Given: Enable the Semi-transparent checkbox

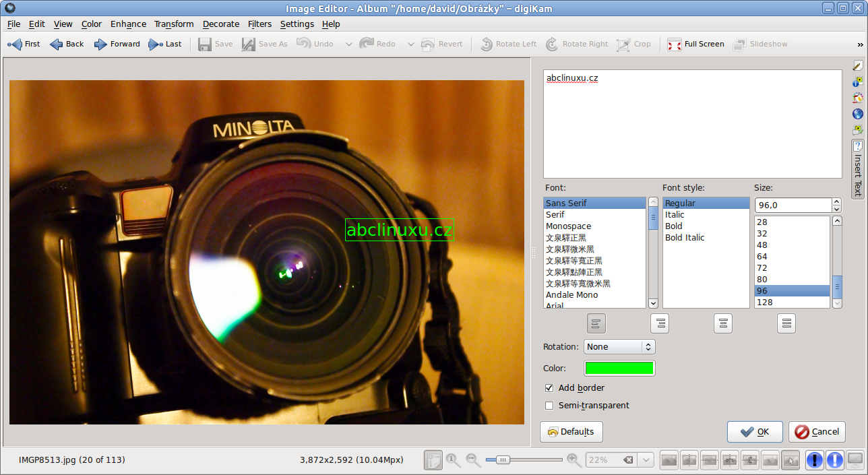Looking at the screenshot, I should (549, 406).
